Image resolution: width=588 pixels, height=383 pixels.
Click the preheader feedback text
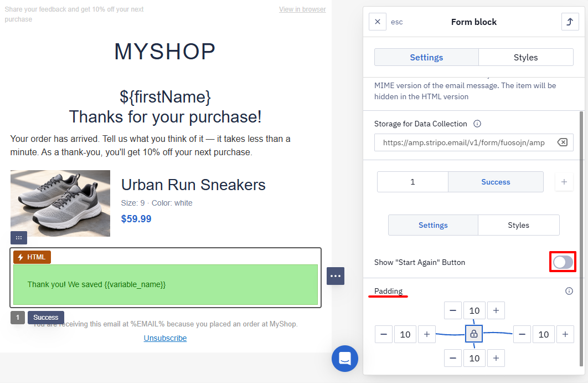[74, 14]
